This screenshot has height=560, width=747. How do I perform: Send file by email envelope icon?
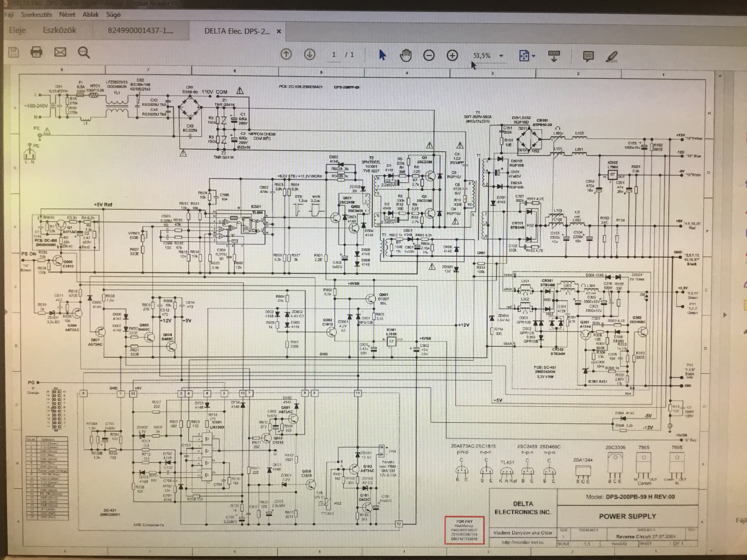[x=60, y=52]
